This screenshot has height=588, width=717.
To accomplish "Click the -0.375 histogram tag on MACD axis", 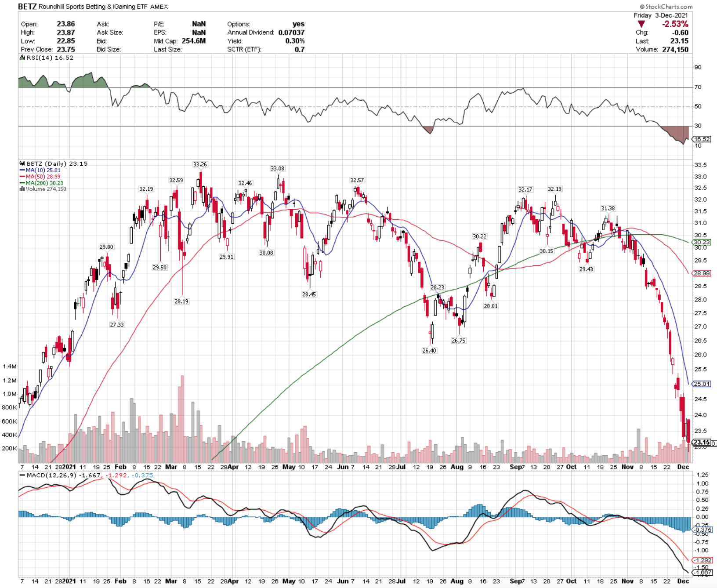I will pyautogui.click(x=703, y=530).
